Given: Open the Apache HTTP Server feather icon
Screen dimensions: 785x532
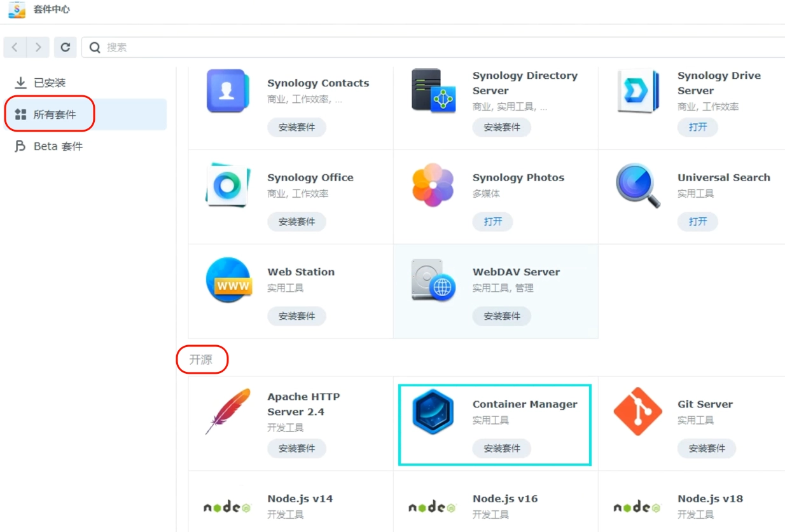Looking at the screenshot, I should (228, 412).
